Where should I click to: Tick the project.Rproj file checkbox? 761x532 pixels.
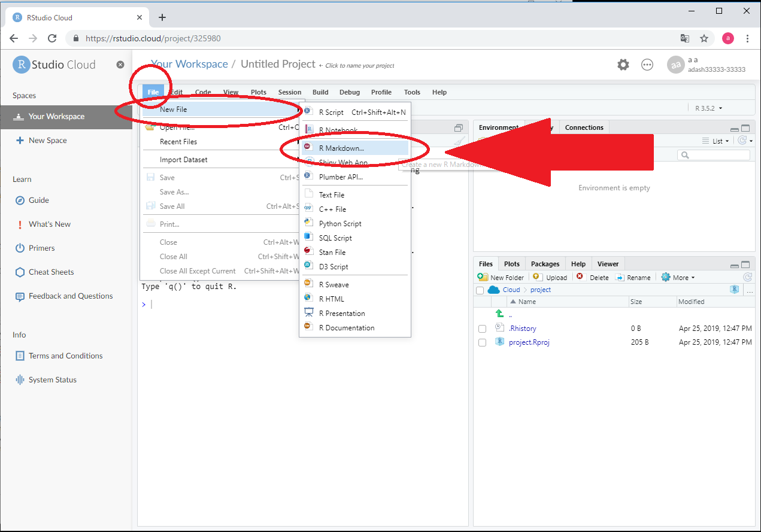tap(482, 343)
